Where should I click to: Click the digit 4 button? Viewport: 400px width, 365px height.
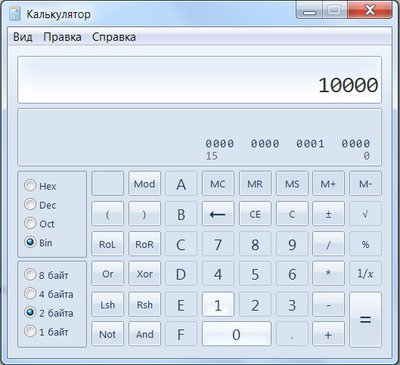coord(218,274)
